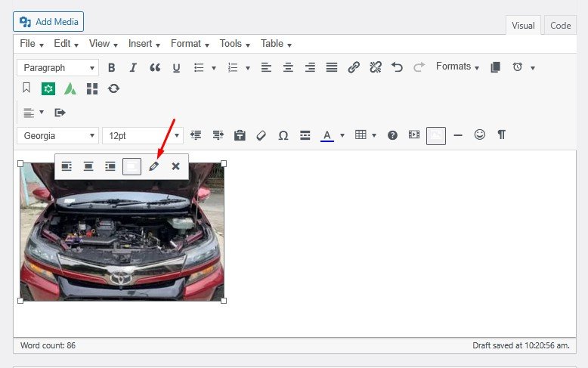Viewport: 588px width, 368px height.
Task: Click the Help question mark icon
Action: pos(392,135)
